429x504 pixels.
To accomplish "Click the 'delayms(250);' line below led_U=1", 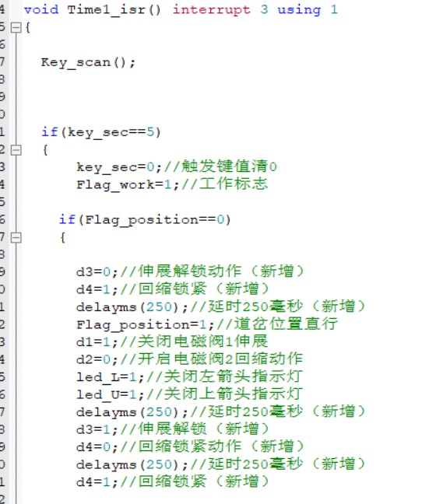I will [132, 412].
